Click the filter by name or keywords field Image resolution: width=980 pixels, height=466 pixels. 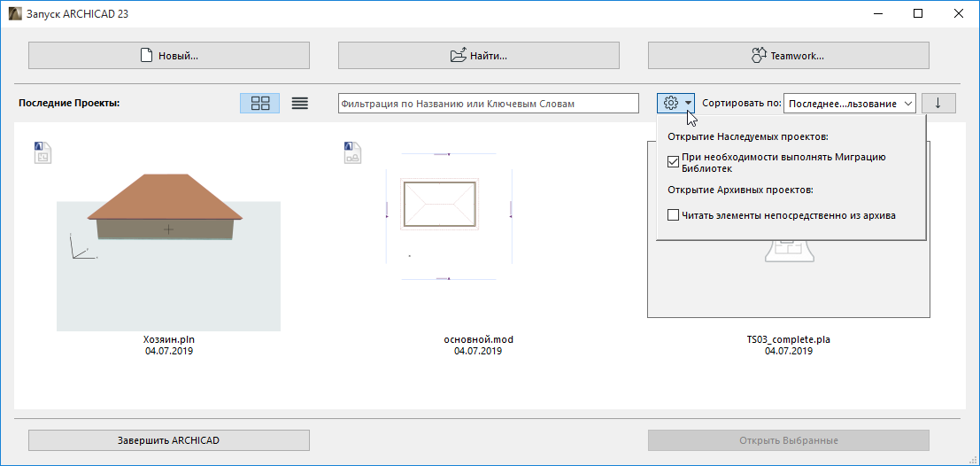488,103
